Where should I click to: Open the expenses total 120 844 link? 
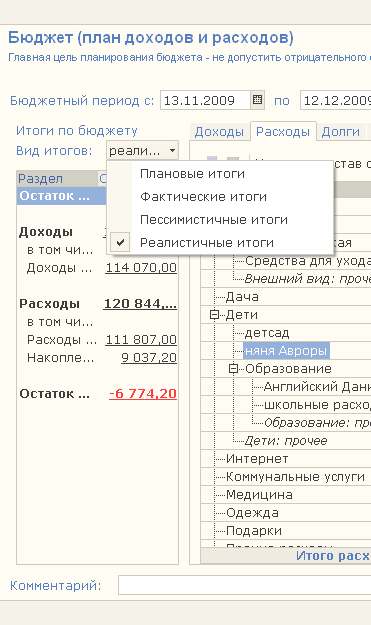(x=140, y=304)
